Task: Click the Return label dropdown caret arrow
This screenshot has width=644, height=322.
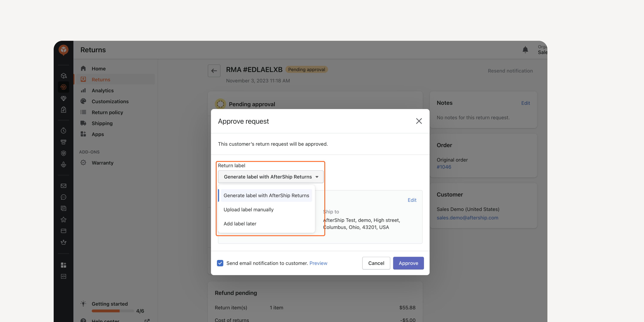Action: 317,177
